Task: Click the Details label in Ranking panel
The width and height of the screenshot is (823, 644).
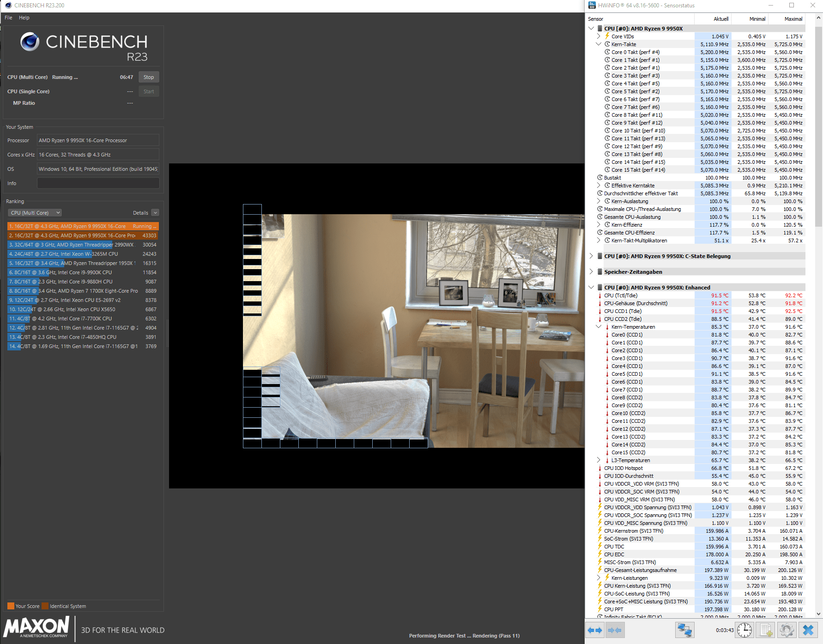Action: 140,213
